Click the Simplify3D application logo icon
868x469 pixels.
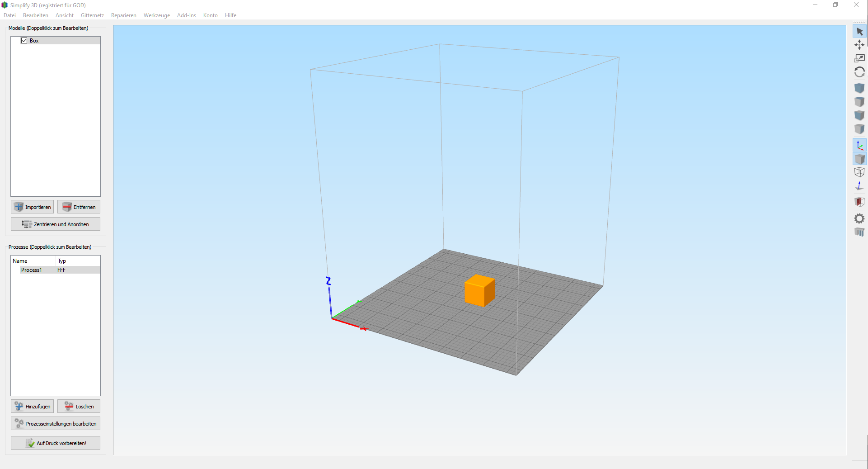coord(5,5)
